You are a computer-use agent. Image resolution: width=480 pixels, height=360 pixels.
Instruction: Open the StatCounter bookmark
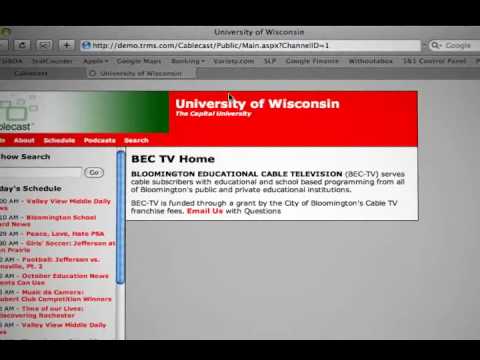(x=52, y=61)
